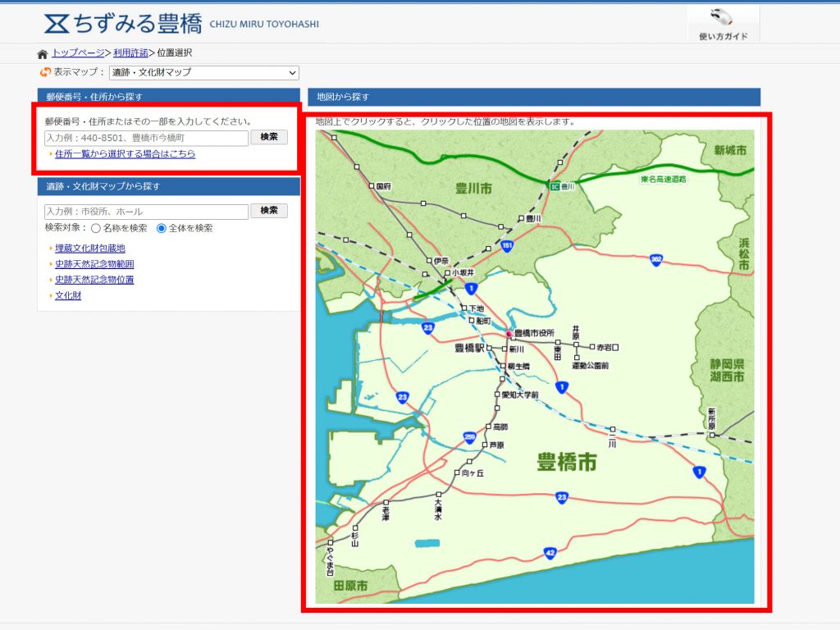Click 杉山 station on the map
The image size is (840, 630).
(354, 527)
